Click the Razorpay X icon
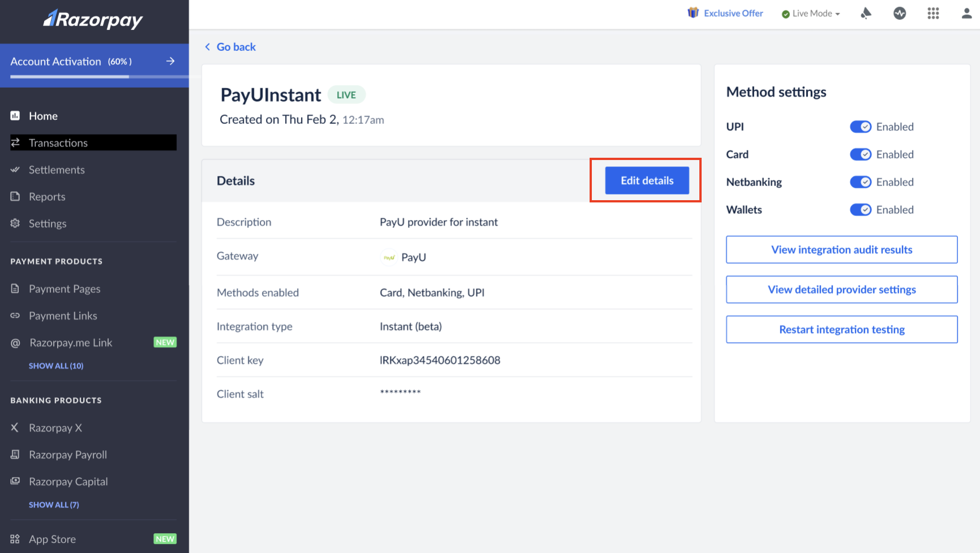Viewport: 980px width, 553px height. coord(15,427)
